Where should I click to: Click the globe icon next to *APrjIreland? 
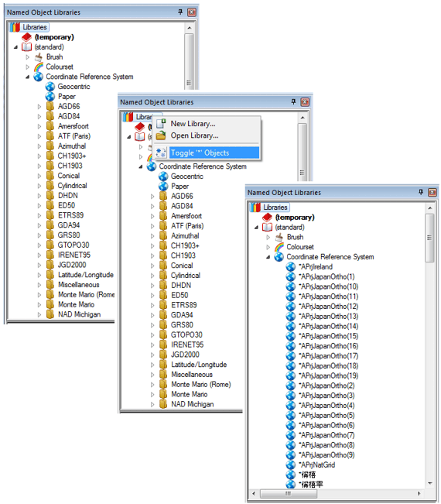tap(291, 267)
